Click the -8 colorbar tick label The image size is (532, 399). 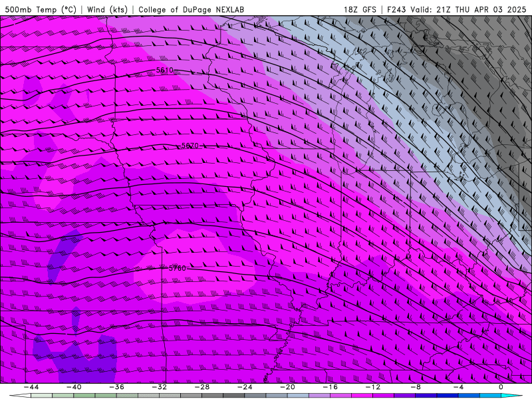pos(416,387)
